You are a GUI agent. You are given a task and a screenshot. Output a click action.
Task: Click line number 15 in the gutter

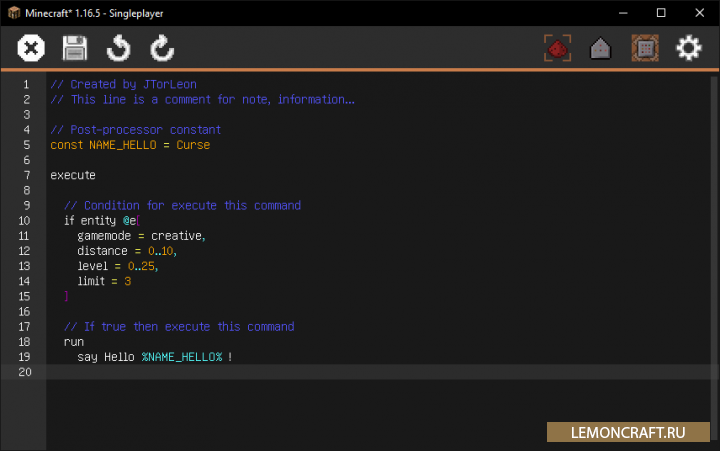(23, 296)
